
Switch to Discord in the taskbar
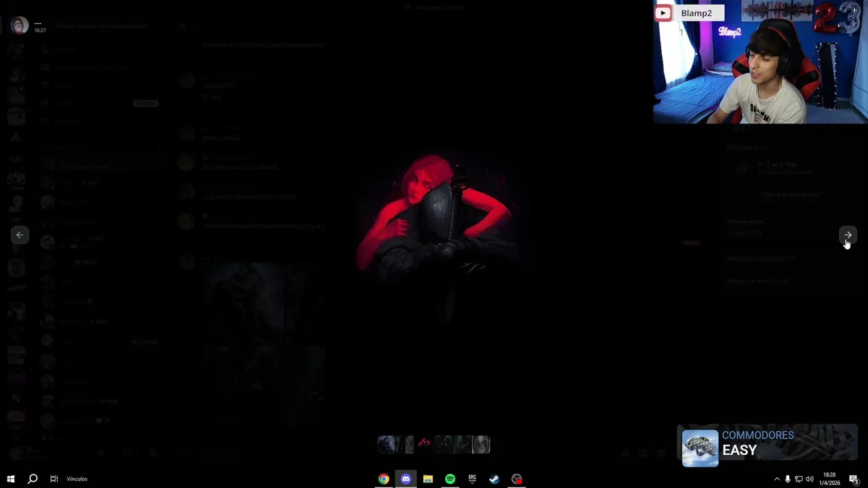point(406,479)
